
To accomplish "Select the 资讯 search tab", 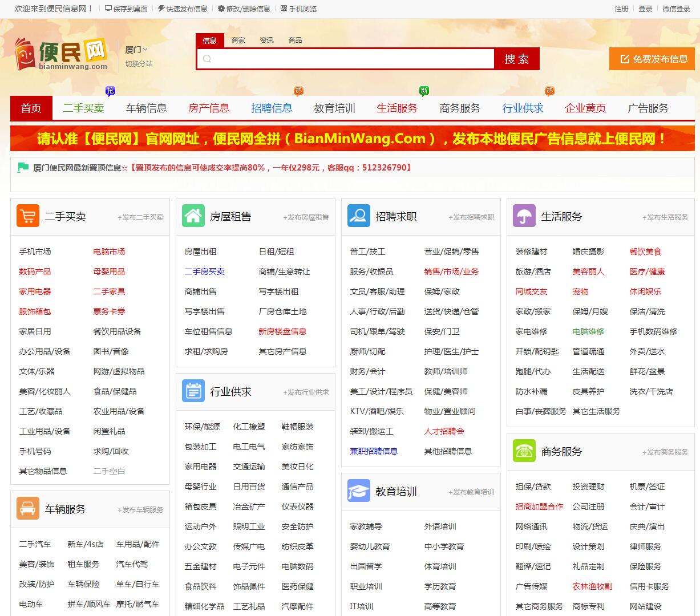I will 266,40.
